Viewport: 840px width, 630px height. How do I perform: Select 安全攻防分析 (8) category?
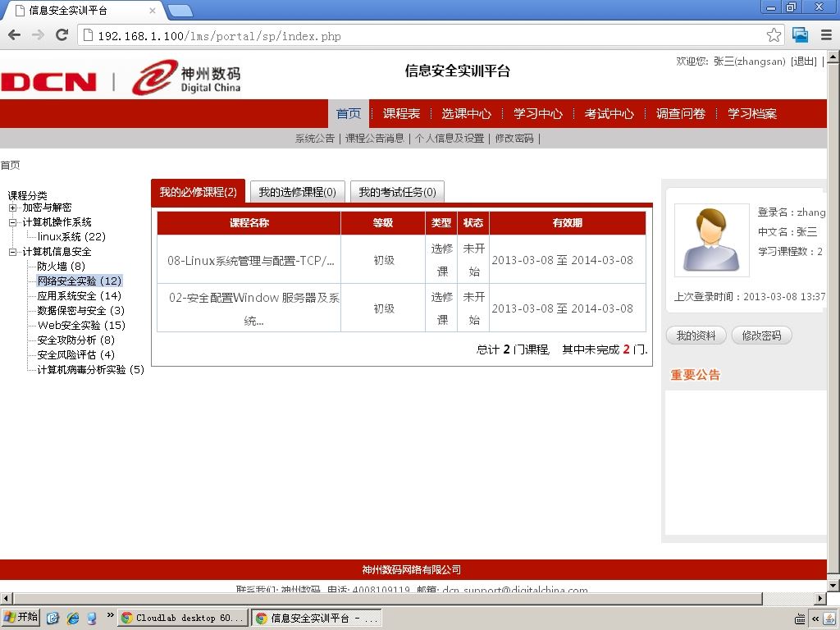(76, 340)
